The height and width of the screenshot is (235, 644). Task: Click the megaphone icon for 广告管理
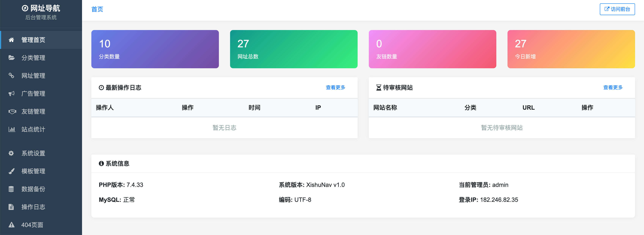(x=12, y=93)
